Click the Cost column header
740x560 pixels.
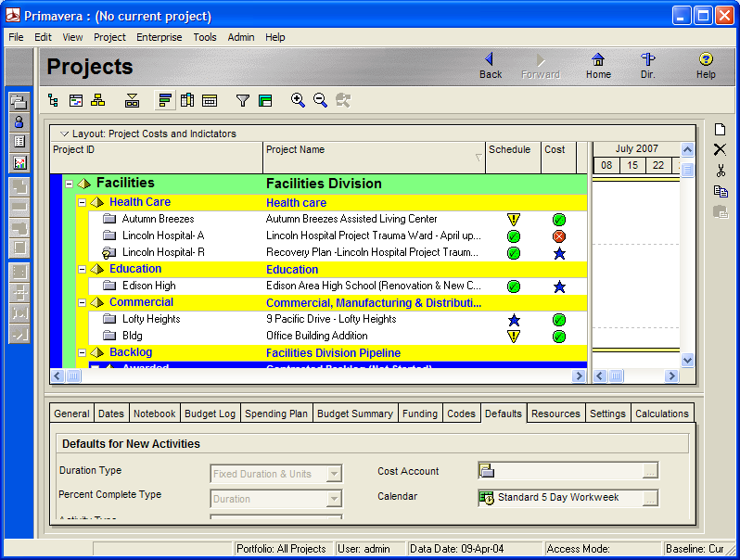(559, 157)
